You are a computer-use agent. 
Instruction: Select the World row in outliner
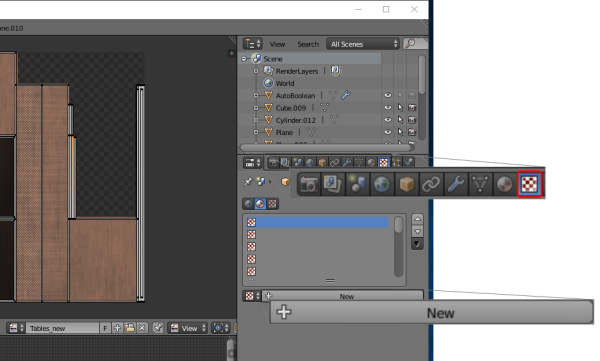coord(285,83)
